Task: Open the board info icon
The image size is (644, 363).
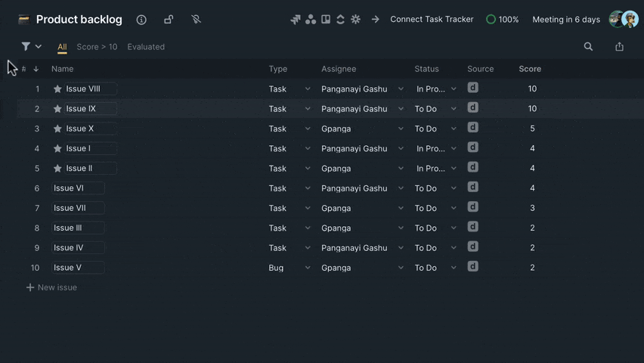Action: point(141,20)
